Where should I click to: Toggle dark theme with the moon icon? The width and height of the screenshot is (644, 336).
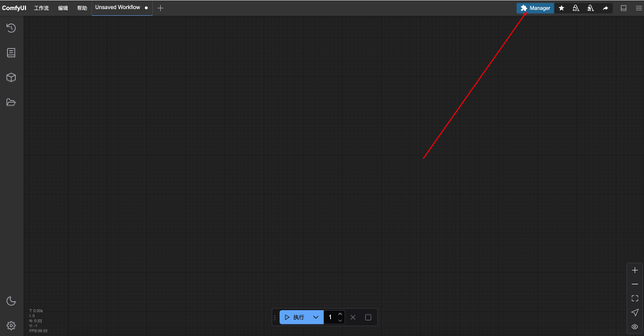[11, 301]
